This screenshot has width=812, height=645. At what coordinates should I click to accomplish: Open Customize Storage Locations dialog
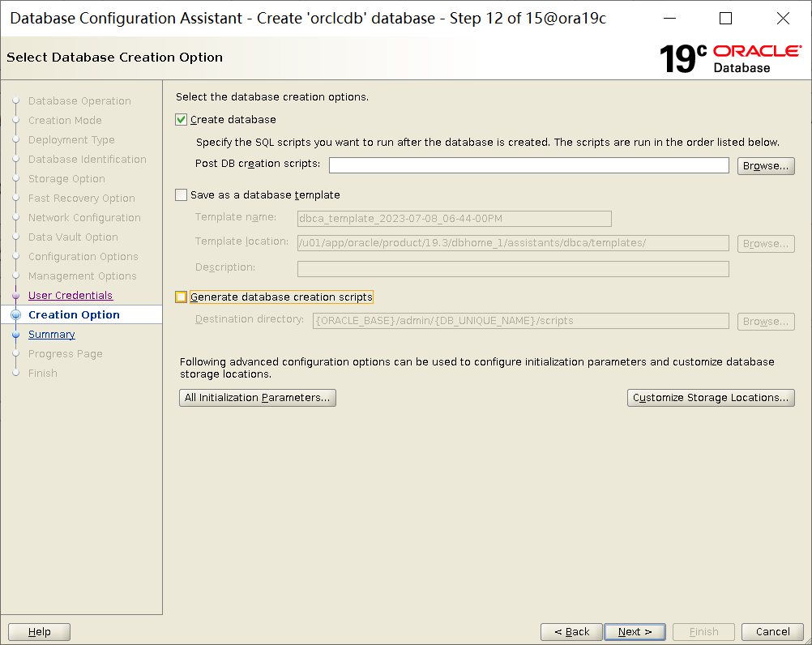point(711,398)
